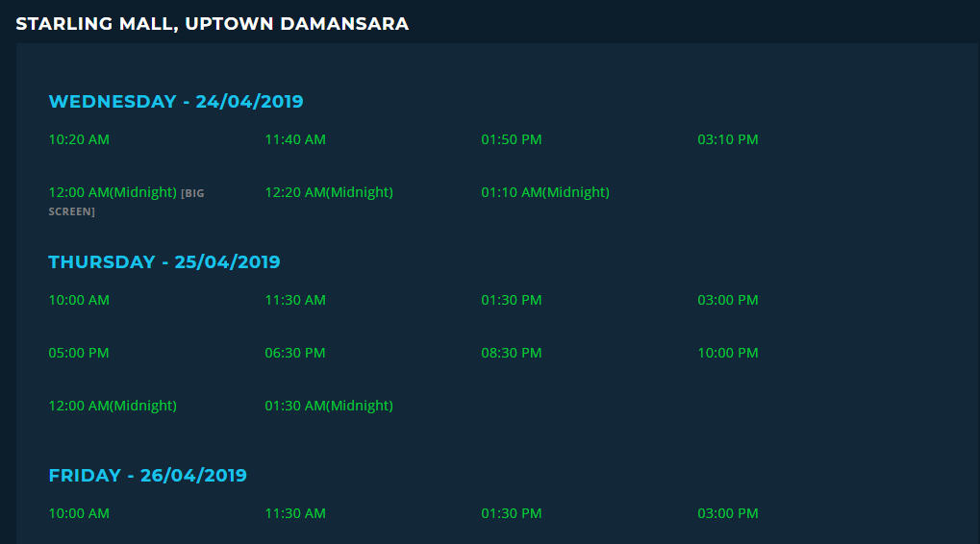Viewport: 980px width, 544px height.
Task: Pick the 11:40 AM Wednesday showtime
Action: (x=295, y=139)
